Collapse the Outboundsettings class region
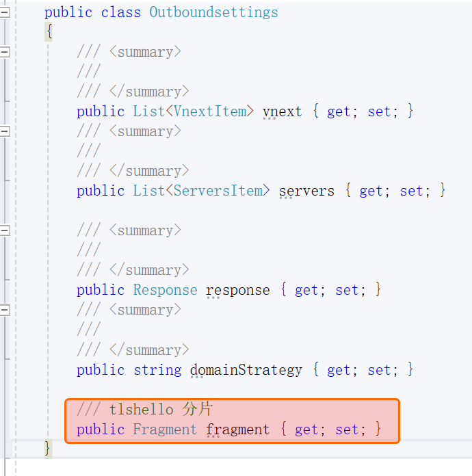 pos(5,12)
